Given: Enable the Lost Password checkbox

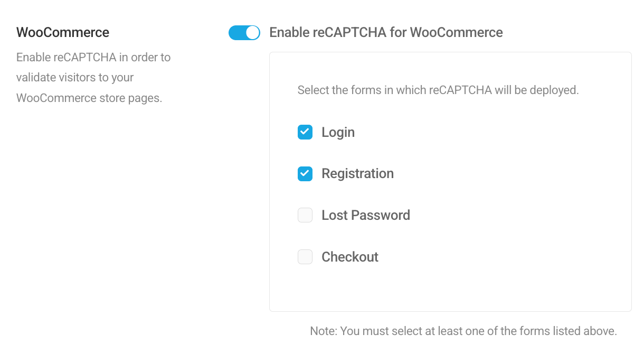Looking at the screenshot, I should 305,215.
